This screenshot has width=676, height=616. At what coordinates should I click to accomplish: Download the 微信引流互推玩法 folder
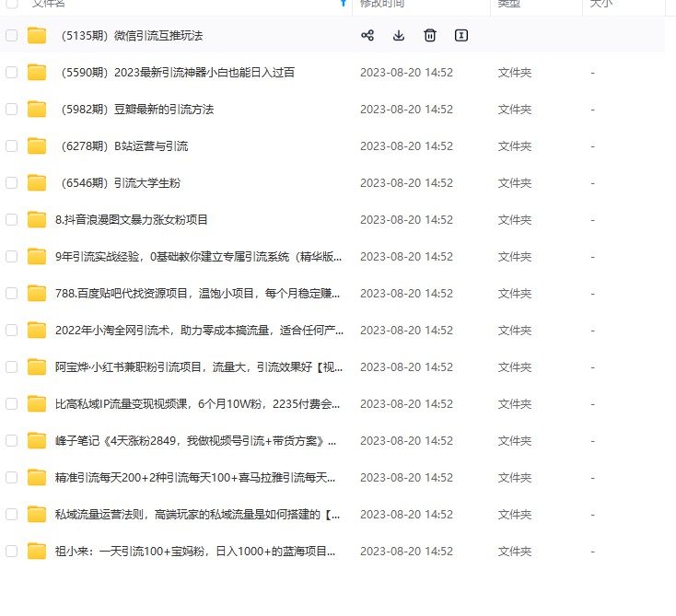coord(399,35)
